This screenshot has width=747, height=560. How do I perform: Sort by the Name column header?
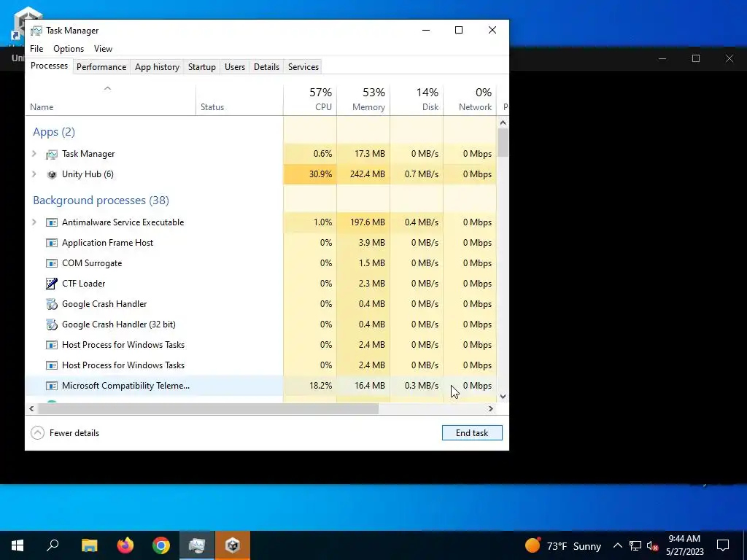pyautogui.click(x=110, y=100)
